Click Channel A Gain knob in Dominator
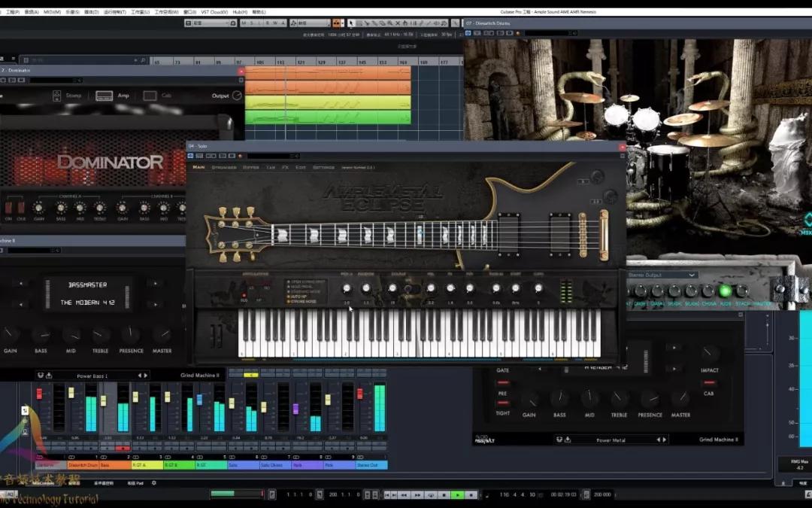The width and height of the screenshot is (812, 508). 38,208
